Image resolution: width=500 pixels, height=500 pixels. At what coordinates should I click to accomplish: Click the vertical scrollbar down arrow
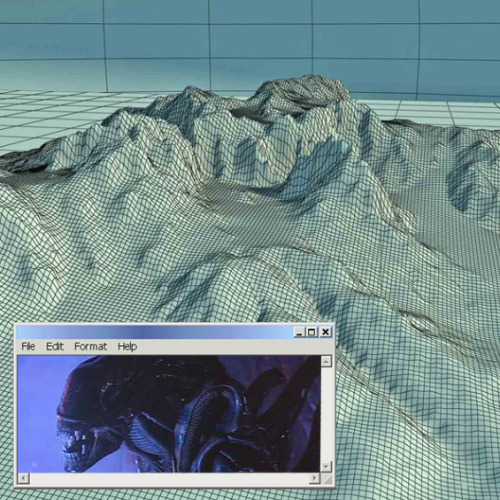pyautogui.click(x=326, y=466)
